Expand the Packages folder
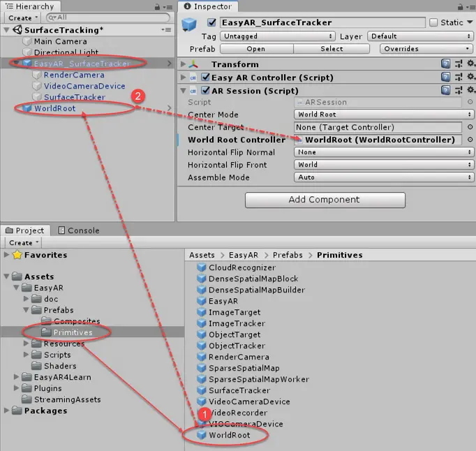Screen dimensions: 476x451 pyautogui.click(x=6, y=411)
